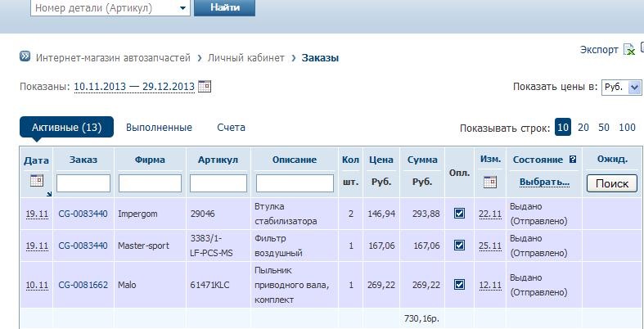Viewport: 644px width, 329px height.
Task: Sort by Описание column header
Action: (295, 160)
